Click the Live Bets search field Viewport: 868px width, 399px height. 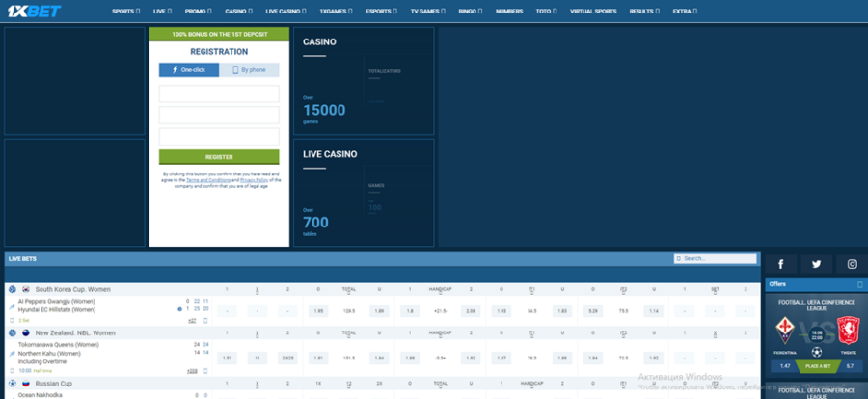click(716, 258)
